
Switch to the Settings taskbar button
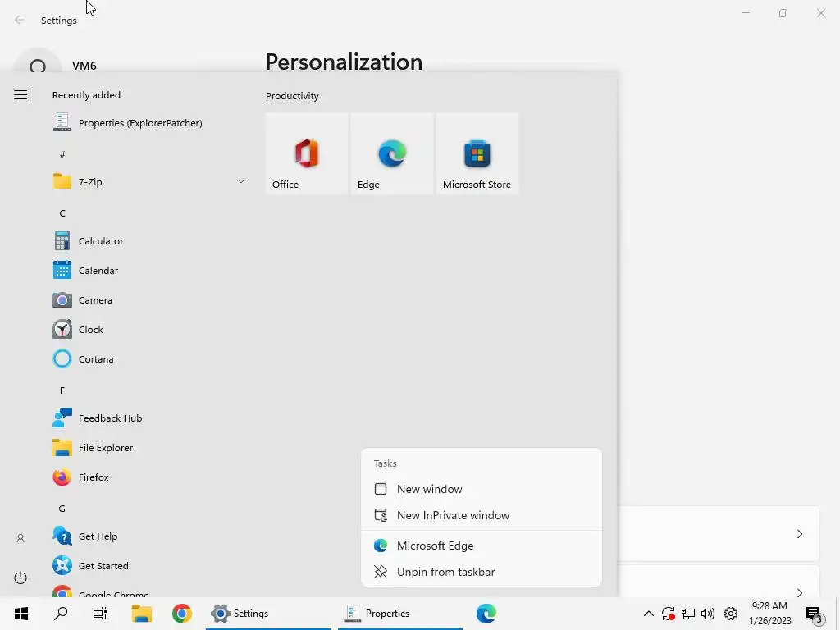tap(268, 614)
